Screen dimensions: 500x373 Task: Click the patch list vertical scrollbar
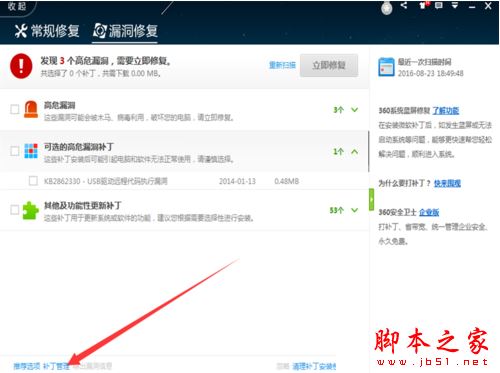coord(369,152)
